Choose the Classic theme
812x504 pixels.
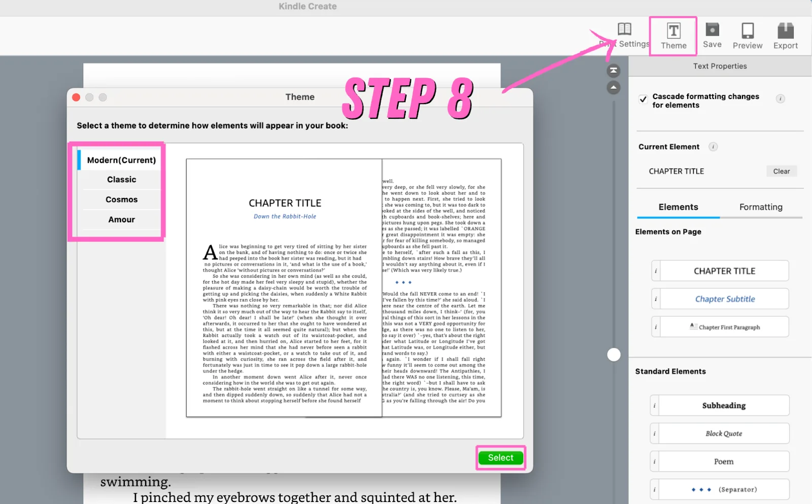click(x=121, y=180)
